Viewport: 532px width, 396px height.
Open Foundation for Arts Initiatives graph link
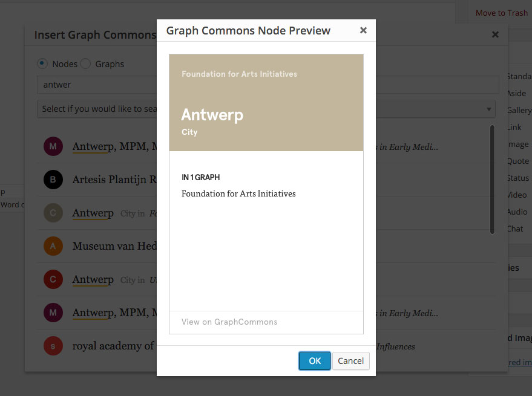pyautogui.click(x=238, y=193)
